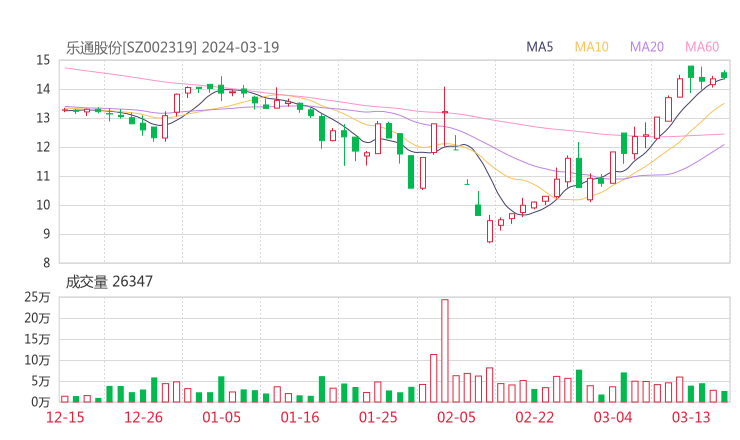Click the price axis value 9

click(x=46, y=234)
